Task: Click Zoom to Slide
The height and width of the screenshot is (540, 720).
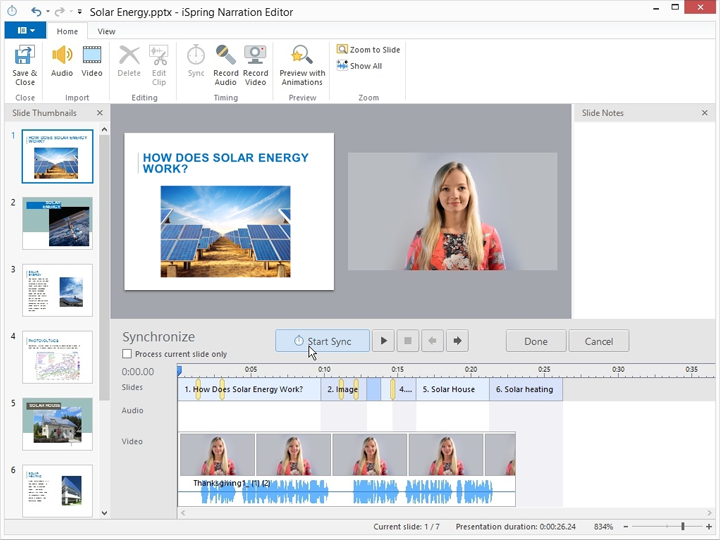Action: coord(368,50)
